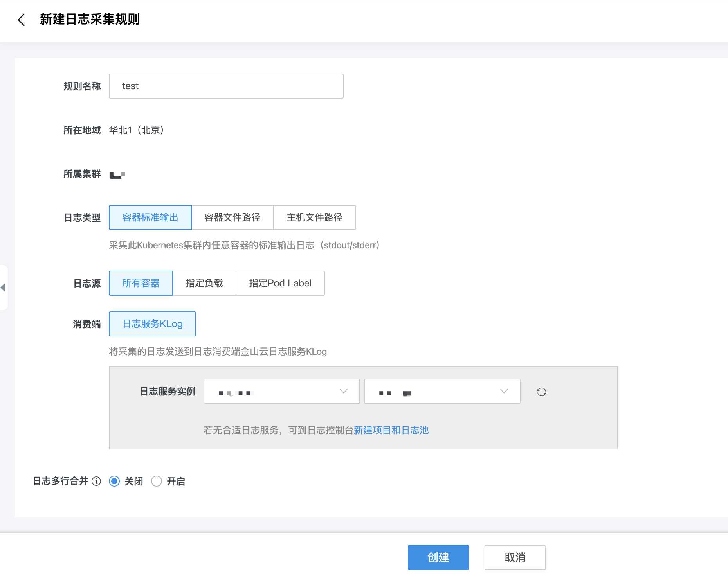The width and height of the screenshot is (728, 575).
Task: Click the info icon beside 日志多行合并
Action: (x=96, y=481)
